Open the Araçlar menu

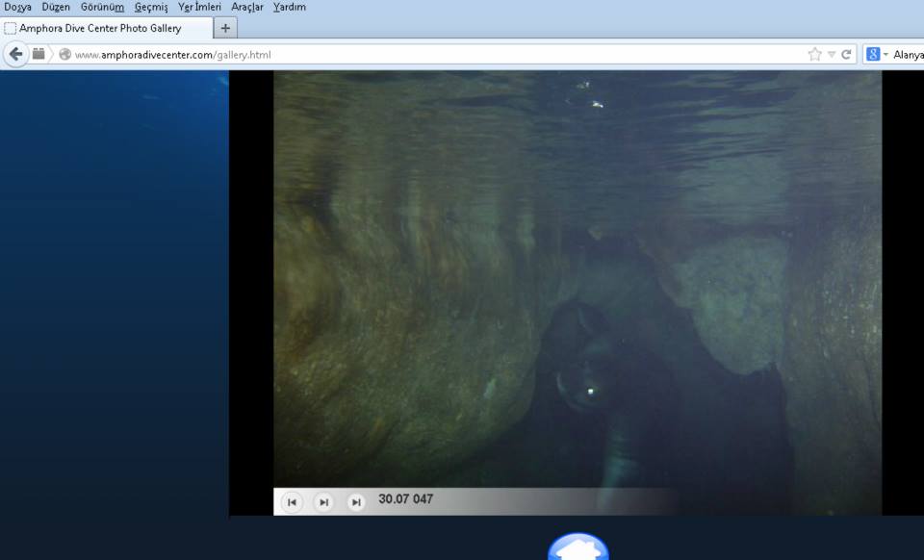pos(247,7)
